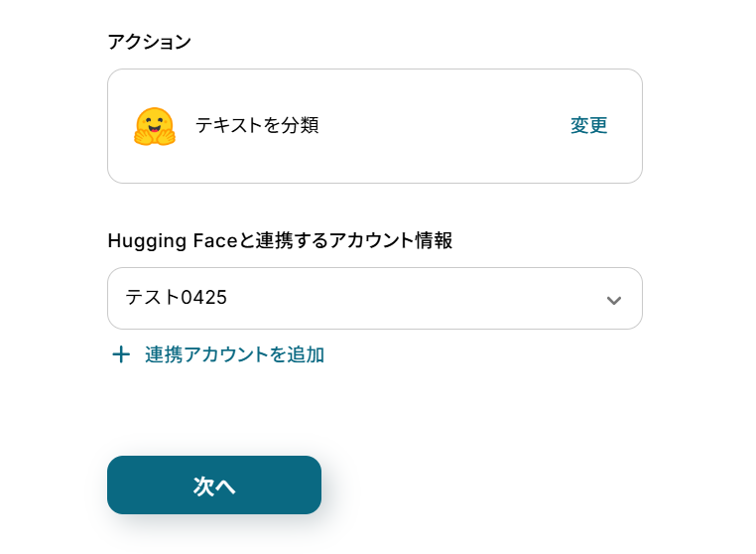Click the 連携アカウントを追加 link
Image resolution: width=756 pixels, height=554 pixels.
[x=234, y=354]
